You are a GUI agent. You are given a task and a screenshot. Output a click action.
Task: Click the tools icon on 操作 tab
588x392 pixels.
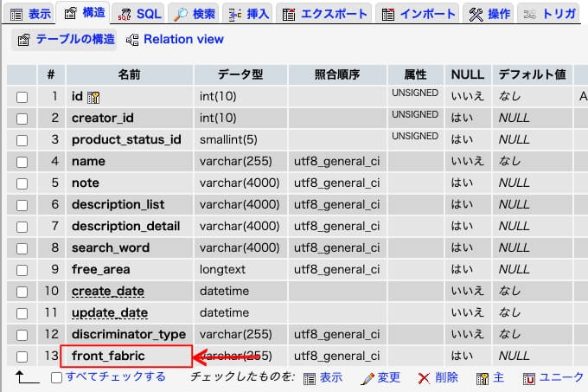coord(476,15)
